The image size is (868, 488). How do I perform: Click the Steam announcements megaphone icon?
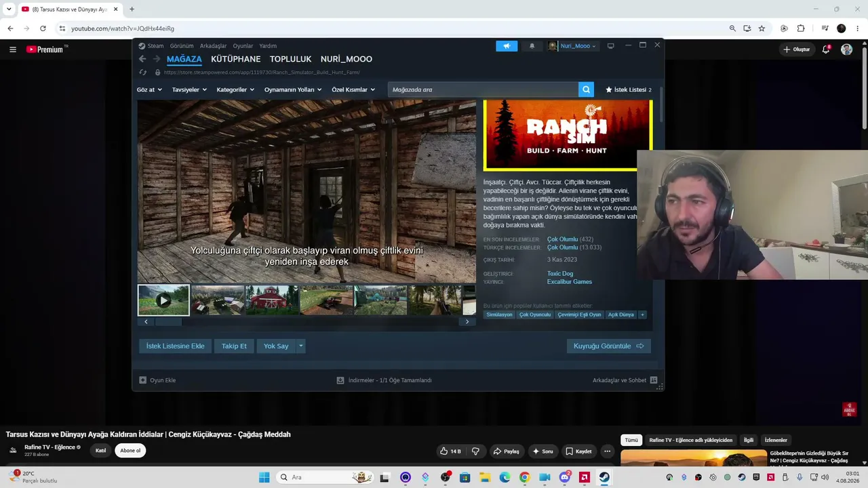click(507, 46)
